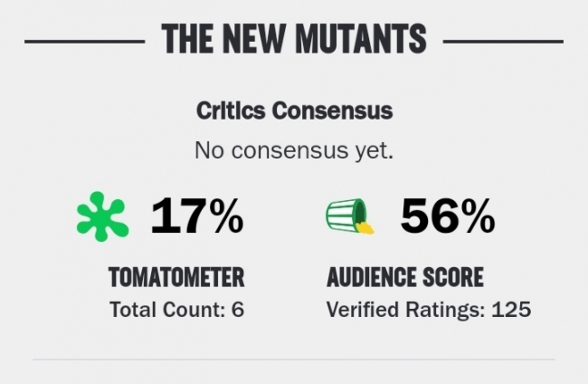The height and width of the screenshot is (384, 588).
Task: Click the spilled popcorn bucket icon
Action: (x=350, y=216)
